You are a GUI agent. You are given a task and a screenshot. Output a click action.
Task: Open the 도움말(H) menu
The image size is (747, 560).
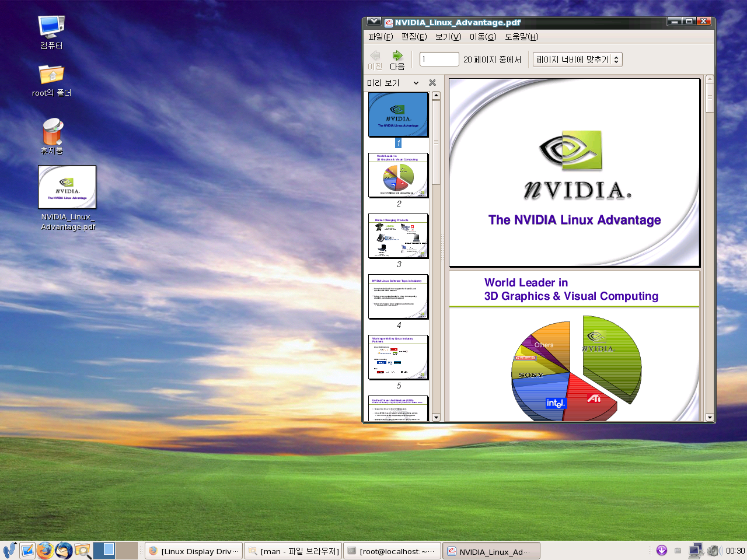click(522, 37)
